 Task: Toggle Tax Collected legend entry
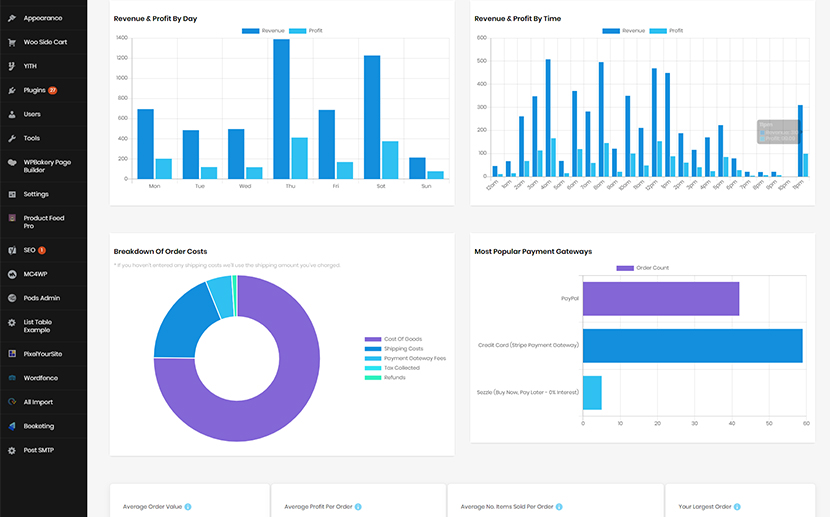pyautogui.click(x=392, y=368)
